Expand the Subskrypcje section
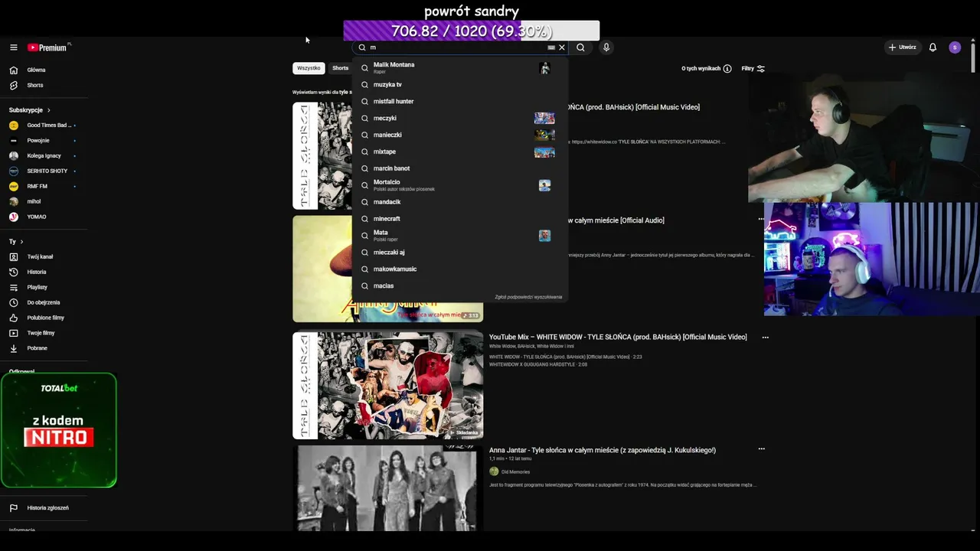Screen dimensions: 980x551 tap(30, 110)
